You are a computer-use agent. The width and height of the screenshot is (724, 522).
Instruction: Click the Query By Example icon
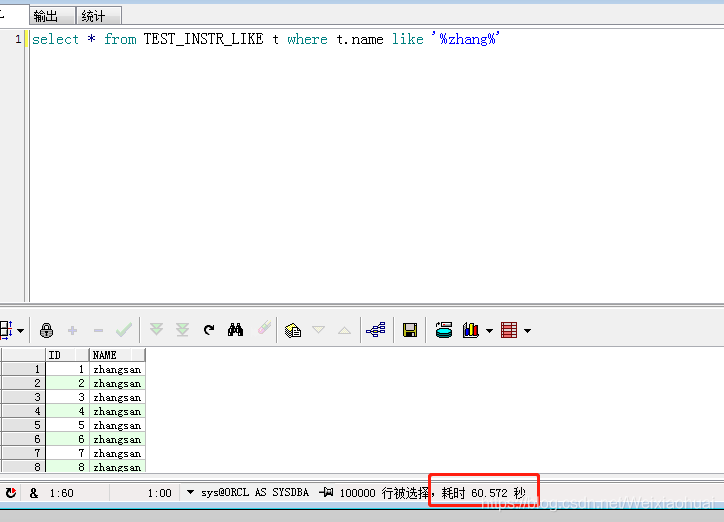click(x=292, y=330)
